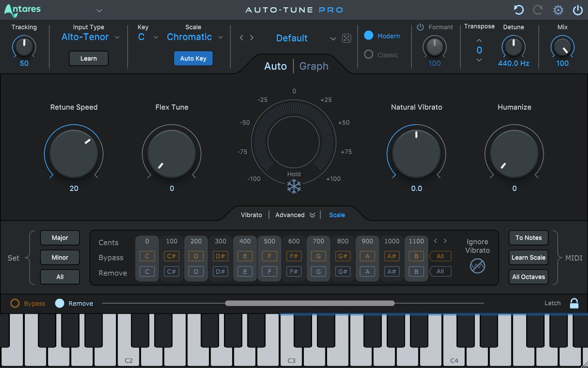Viewport: 588px width, 368px height.
Task: Open the Input Type Alto-Tenor dropdown
Action: 90,37
